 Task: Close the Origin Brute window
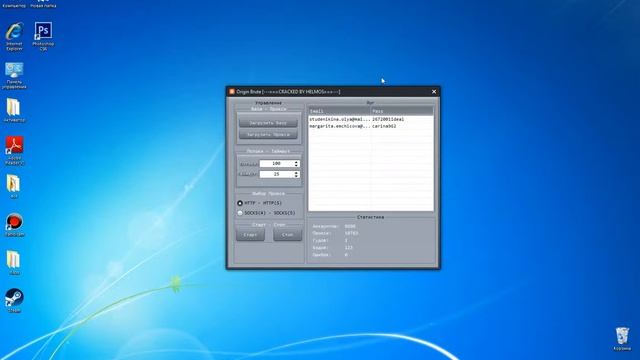(x=434, y=92)
